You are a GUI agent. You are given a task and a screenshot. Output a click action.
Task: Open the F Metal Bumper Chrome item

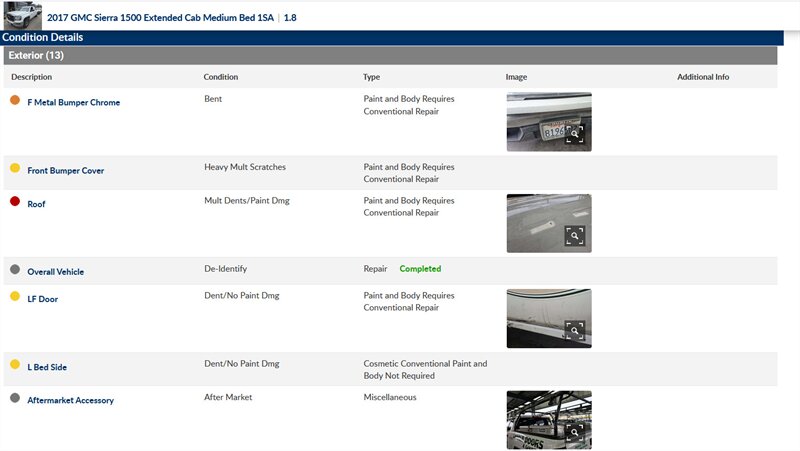[x=74, y=102]
